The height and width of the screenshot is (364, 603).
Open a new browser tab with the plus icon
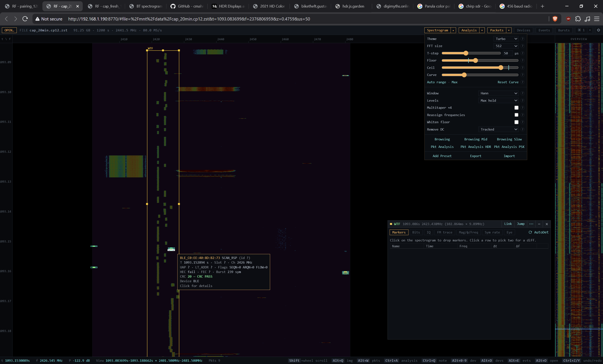[x=542, y=6]
